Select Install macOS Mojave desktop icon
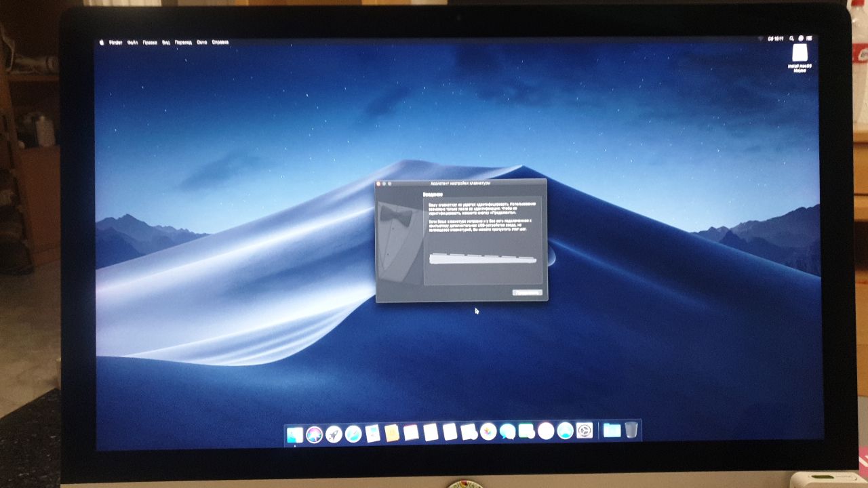Viewport: 868px width, 488px height. [x=800, y=58]
